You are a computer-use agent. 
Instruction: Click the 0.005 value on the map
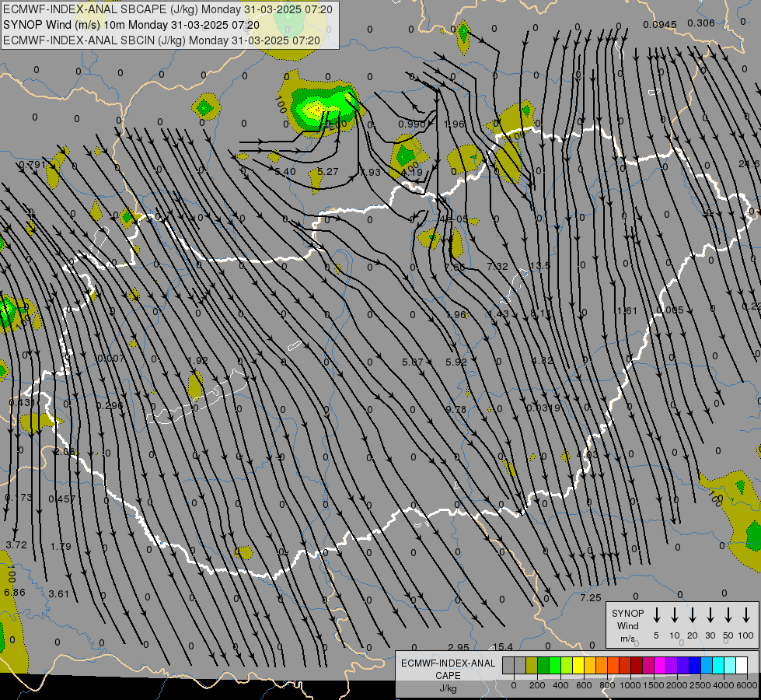(x=670, y=310)
